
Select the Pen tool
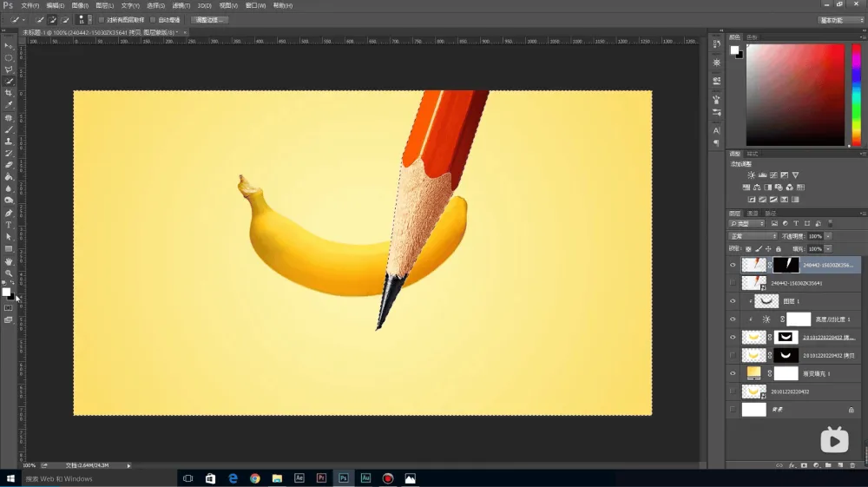[x=9, y=213]
